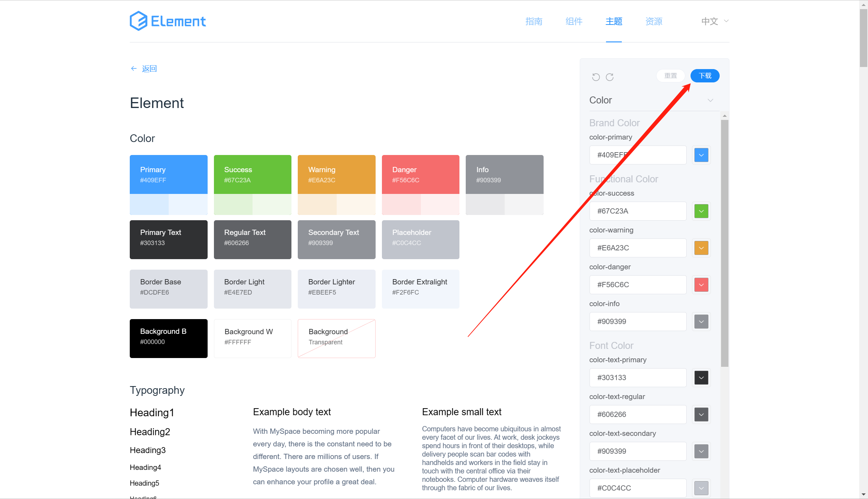Open the color-success green picker

(x=701, y=211)
